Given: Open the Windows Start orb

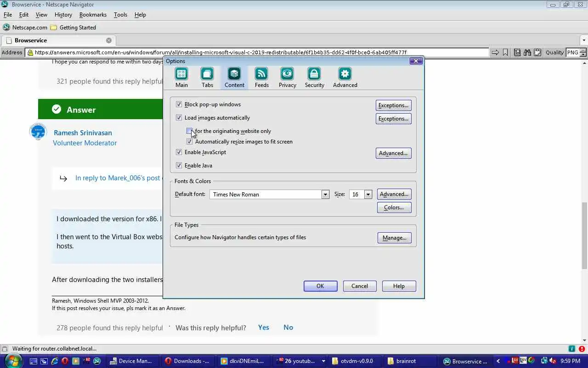Looking at the screenshot, I should [x=13, y=361].
